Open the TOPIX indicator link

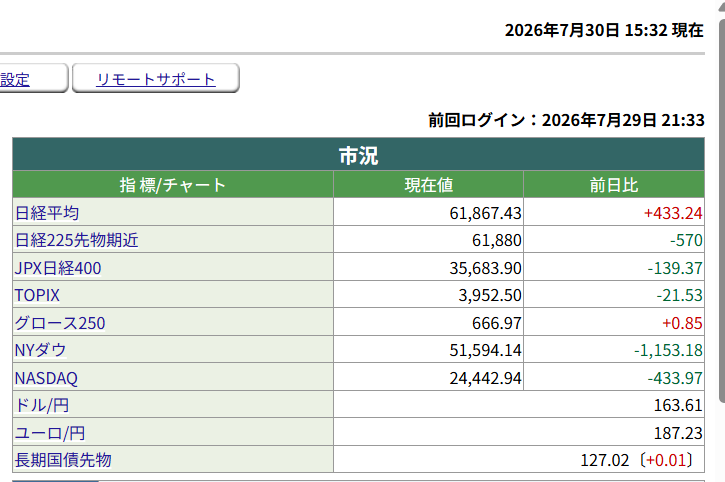(x=37, y=295)
